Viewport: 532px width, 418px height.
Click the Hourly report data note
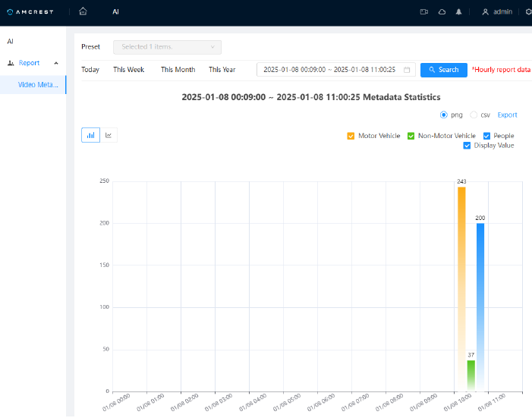[501, 70]
